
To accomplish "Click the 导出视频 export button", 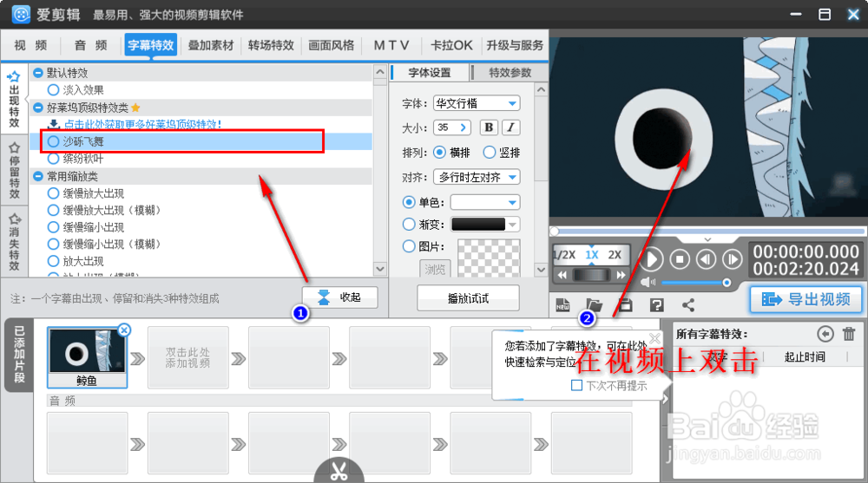I will click(806, 299).
